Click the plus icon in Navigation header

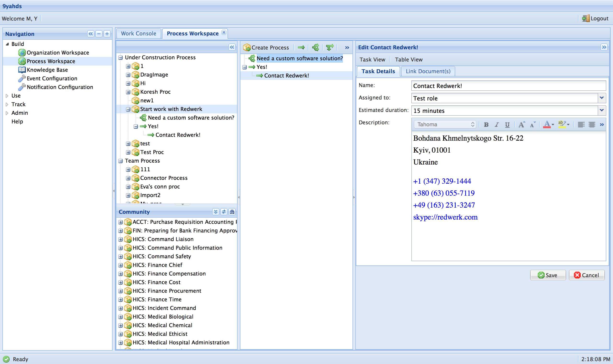(107, 34)
